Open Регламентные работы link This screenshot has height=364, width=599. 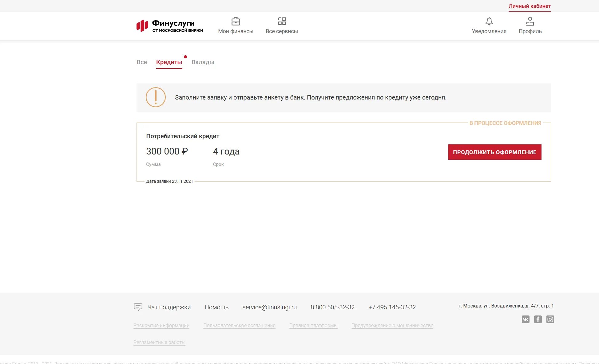[159, 342]
